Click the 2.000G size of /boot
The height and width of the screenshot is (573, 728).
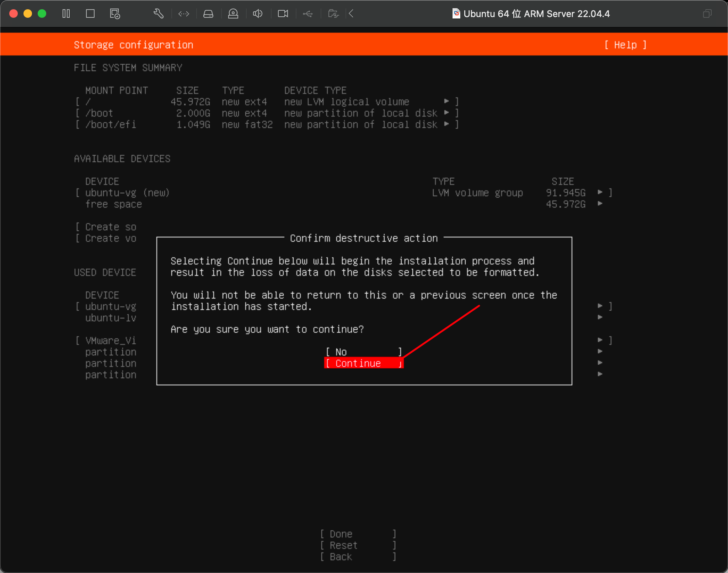coord(193,113)
